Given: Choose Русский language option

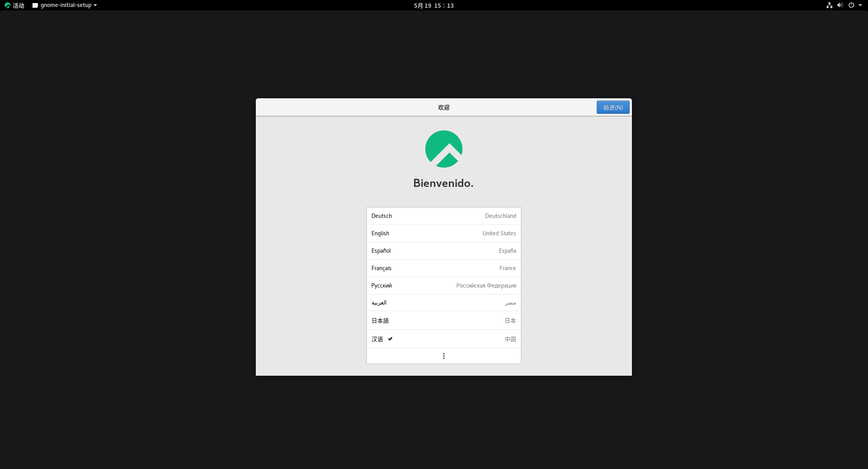Looking at the screenshot, I should click(x=443, y=286).
